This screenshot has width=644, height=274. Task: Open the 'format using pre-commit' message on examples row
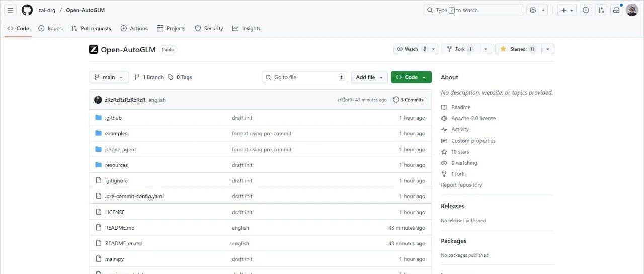click(262, 133)
